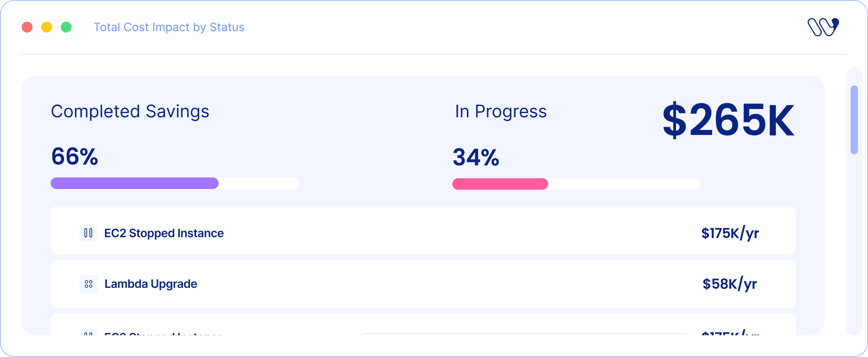The height and width of the screenshot is (357, 868).
Task: Click the vertical scrollbar thumb
Action: click(854, 120)
